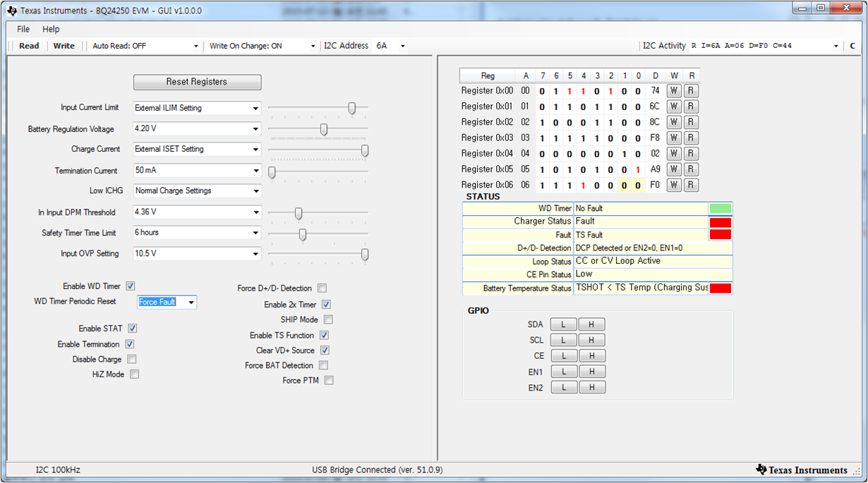The height and width of the screenshot is (483, 868).
Task: Check Force BAT Detection checkbox
Action: point(323,365)
